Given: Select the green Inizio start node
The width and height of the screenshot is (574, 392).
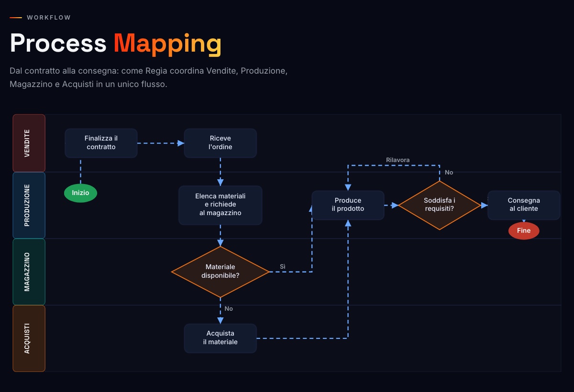Looking at the screenshot, I should click(80, 193).
